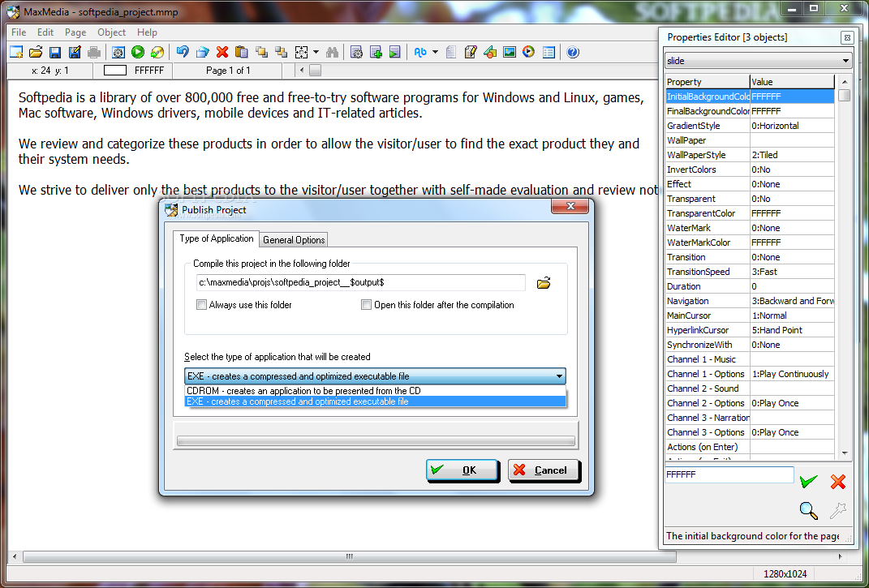Apply the property value with the green checkmark
The height and width of the screenshot is (588, 869).
[x=809, y=481]
